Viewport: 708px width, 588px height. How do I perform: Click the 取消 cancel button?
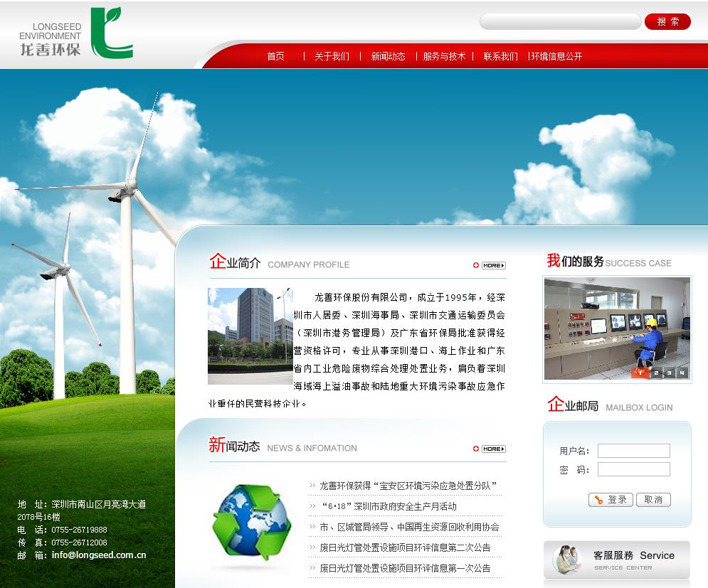coord(653,500)
